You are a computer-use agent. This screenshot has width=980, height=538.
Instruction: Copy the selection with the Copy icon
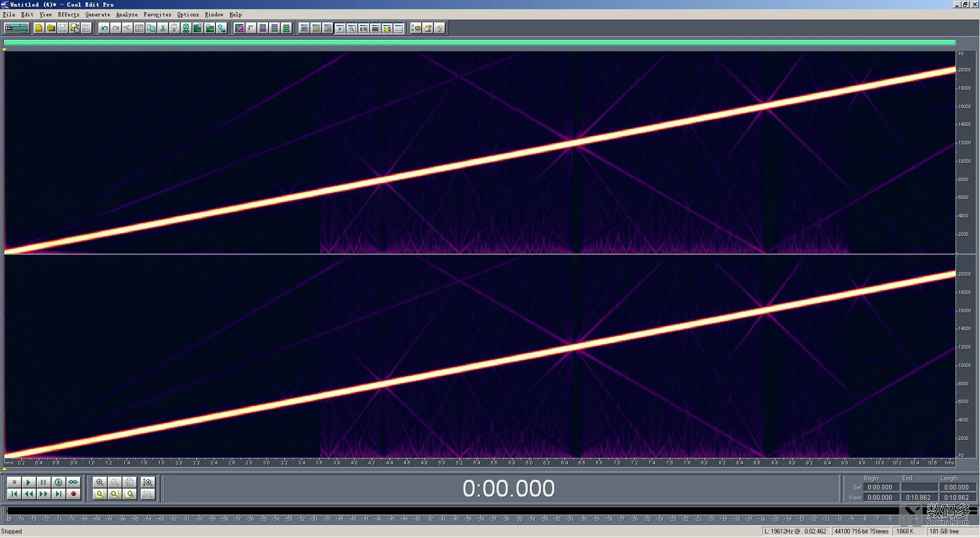tap(151, 28)
